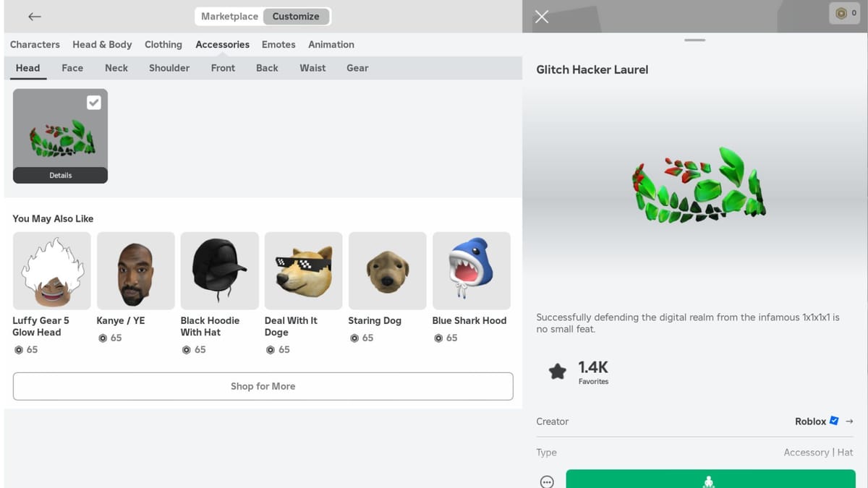Switch to the Clothing tab
This screenshot has height=488, width=868.
[163, 44]
